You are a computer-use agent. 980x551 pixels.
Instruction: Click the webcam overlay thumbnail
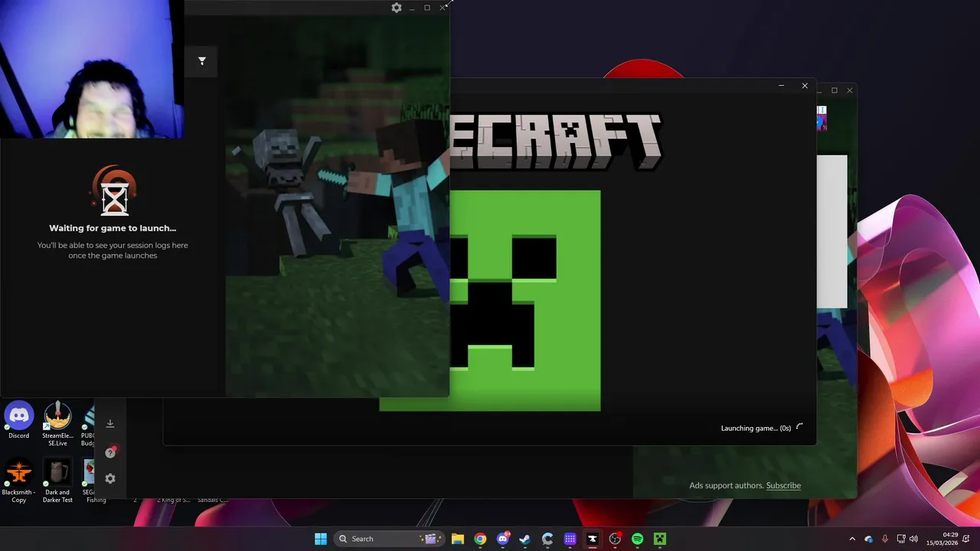coord(92,69)
